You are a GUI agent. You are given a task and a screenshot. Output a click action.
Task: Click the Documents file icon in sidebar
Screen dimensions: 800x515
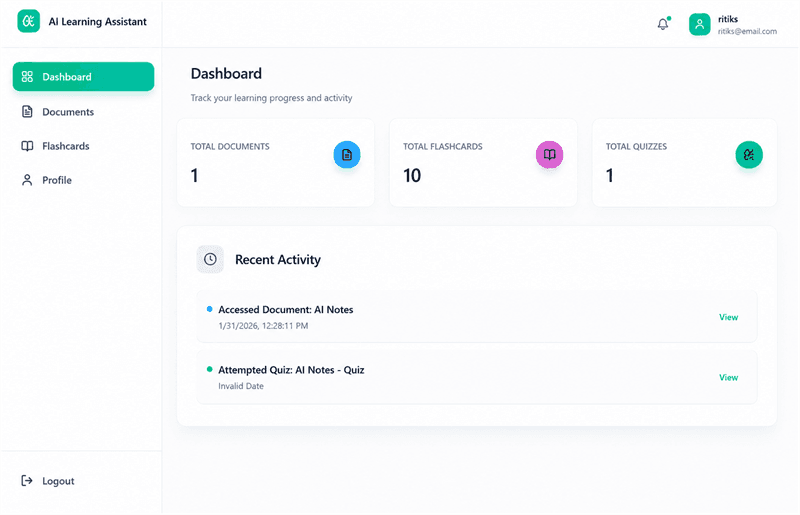point(27,111)
